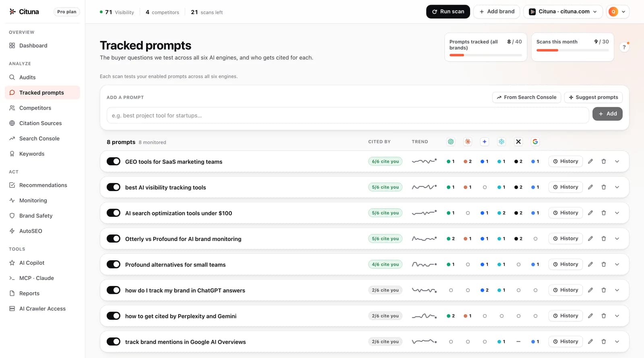Click the trend sparkline for 'best AI visibility tracking tools'

coord(424,187)
